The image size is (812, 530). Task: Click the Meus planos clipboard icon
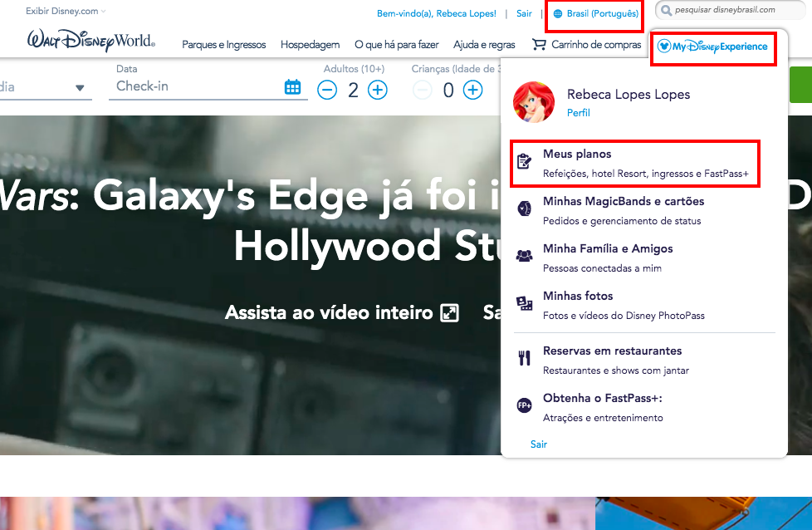click(524, 159)
